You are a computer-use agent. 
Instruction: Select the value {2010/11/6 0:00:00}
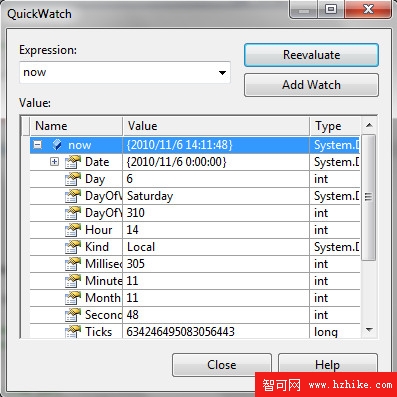pos(176,162)
